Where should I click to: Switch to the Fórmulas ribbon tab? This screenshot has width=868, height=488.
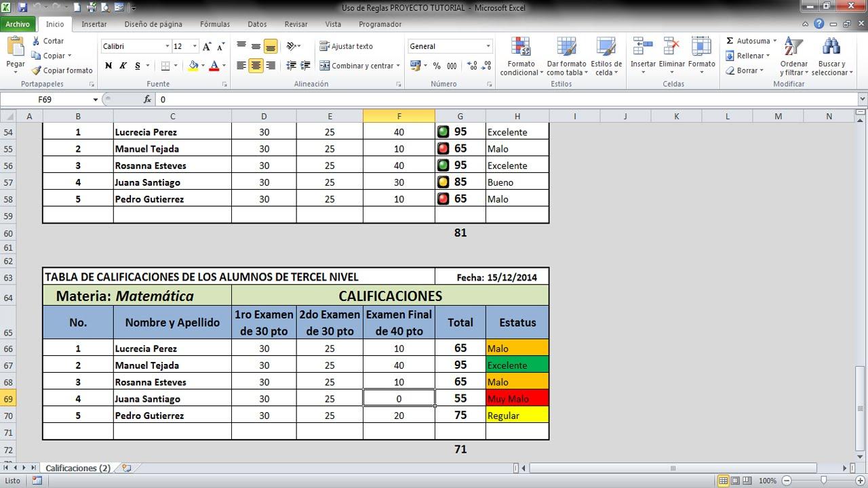point(214,24)
